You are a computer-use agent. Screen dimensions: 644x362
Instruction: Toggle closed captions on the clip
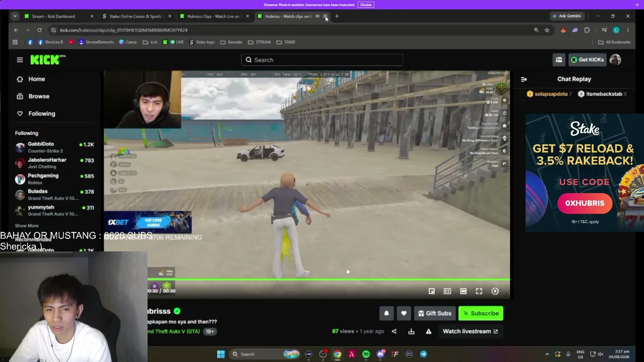[x=447, y=291]
